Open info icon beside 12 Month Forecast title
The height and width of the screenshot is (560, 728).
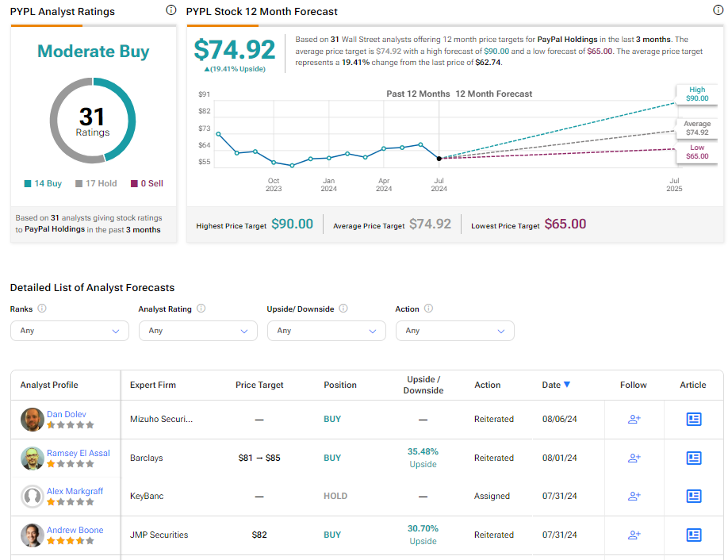click(718, 10)
